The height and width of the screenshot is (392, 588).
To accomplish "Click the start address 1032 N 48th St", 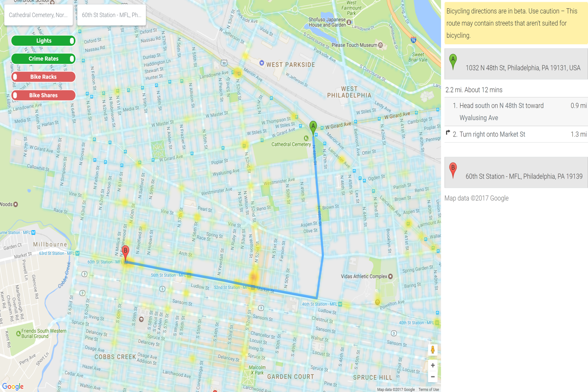I will pyautogui.click(x=523, y=68).
